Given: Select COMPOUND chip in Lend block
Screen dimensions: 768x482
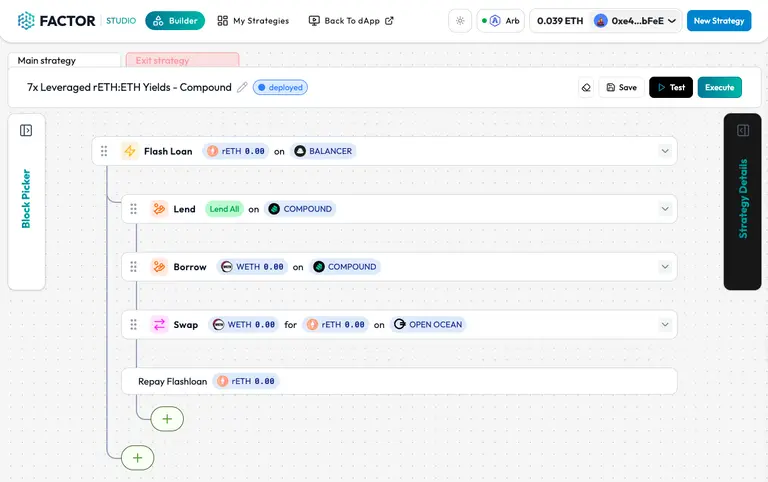Looking at the screenshot, I should (300, 209).
